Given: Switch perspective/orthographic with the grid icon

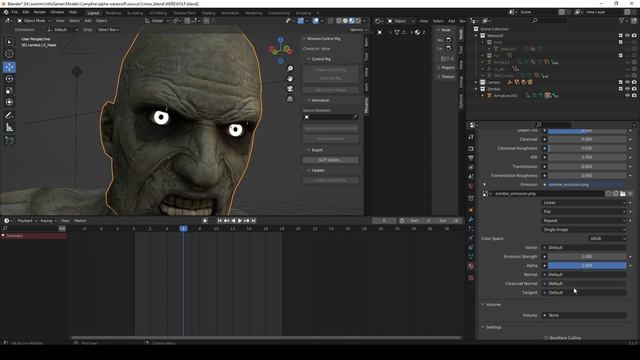Looking at the screenshot, I should [x=290, y=99].
